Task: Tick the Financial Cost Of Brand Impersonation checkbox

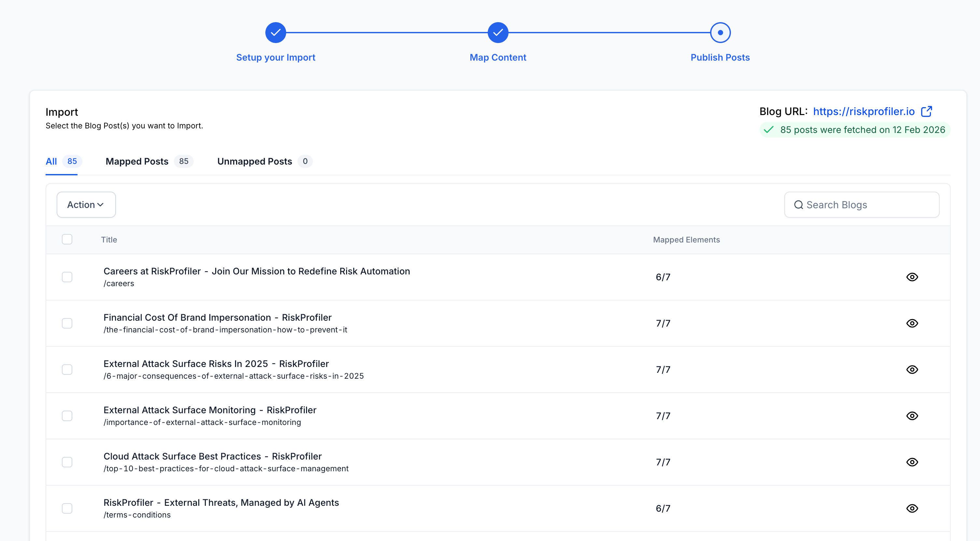Action: tap(67, 323)
